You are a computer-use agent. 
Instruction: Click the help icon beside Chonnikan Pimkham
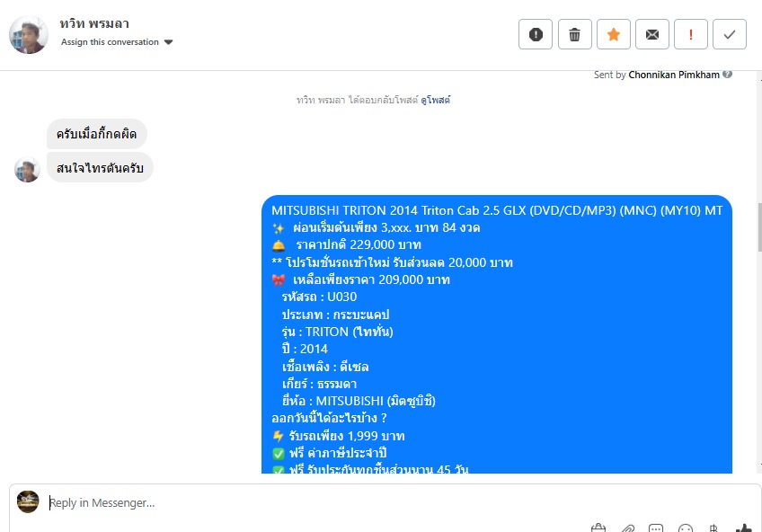coord(727,75)
